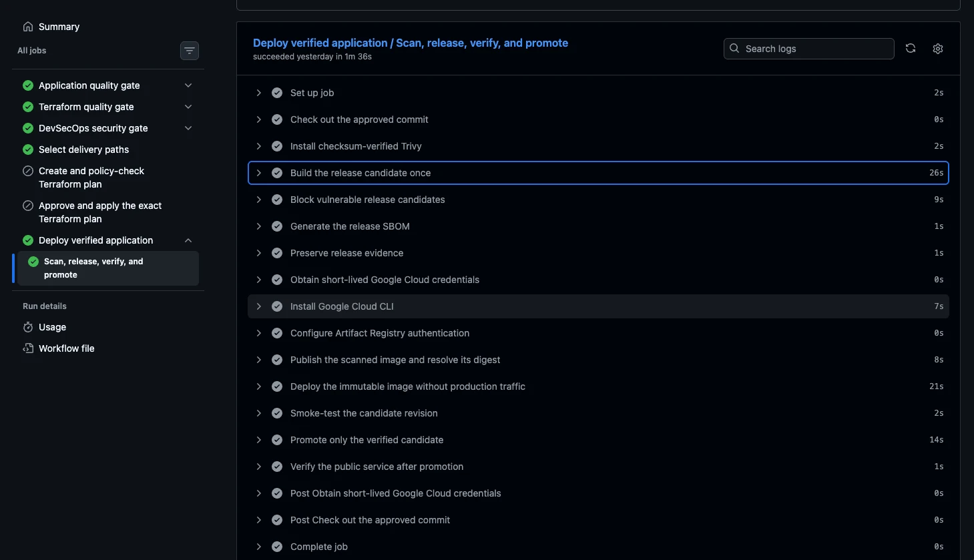
Task: Click the skipped icon beside Create and policy-check Terraform plan
Action: [28, 171]
